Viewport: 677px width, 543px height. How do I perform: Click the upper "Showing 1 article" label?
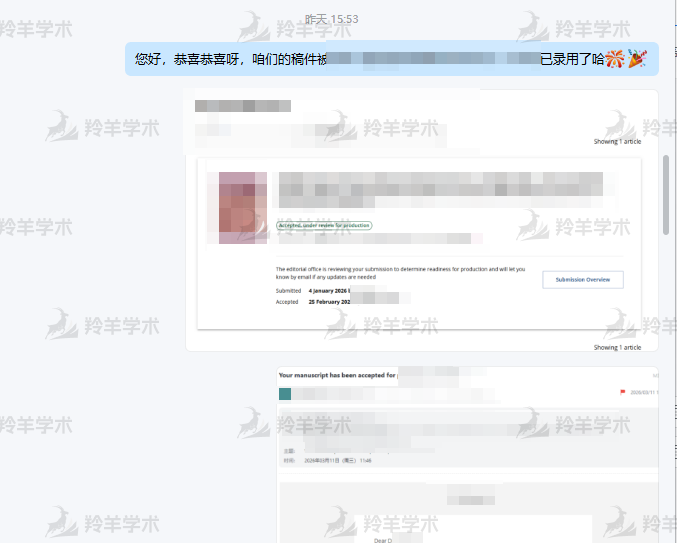point(617,142)
